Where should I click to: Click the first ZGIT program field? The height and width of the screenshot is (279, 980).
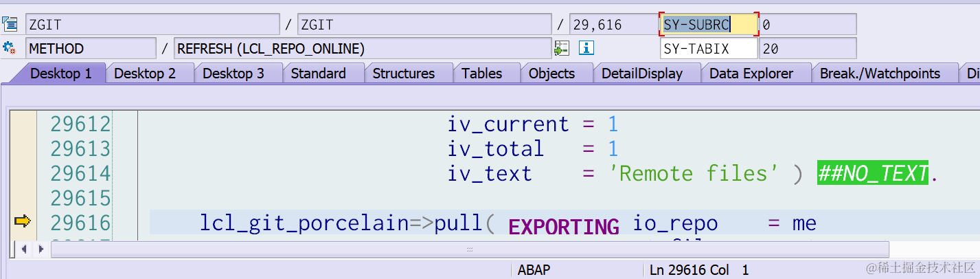[x=152, y=24]
